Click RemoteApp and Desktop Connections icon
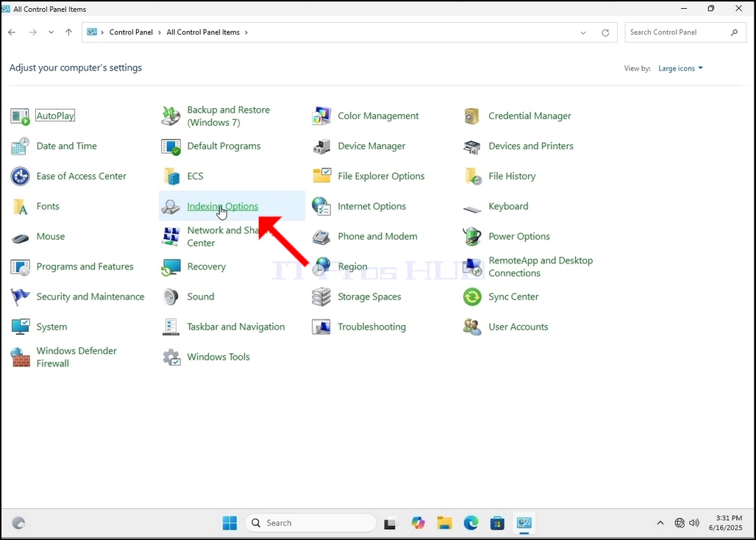The height and width of the screenshot is (540, 756). 472,266
